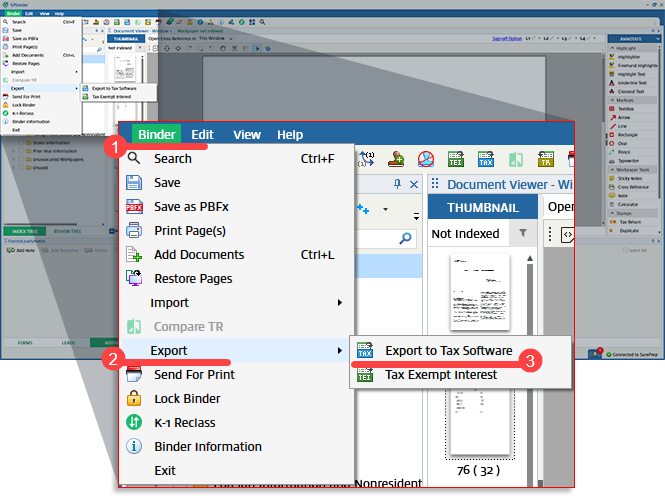Collapse the Highlight section in Annotate

pos(612,48)
